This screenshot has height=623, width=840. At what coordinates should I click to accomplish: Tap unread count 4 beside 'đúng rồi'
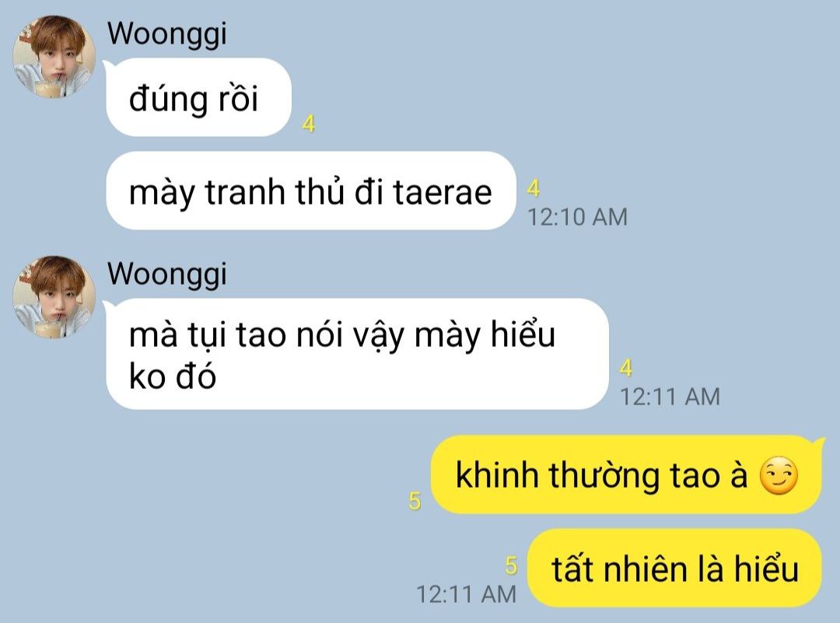tap(309, 124)
